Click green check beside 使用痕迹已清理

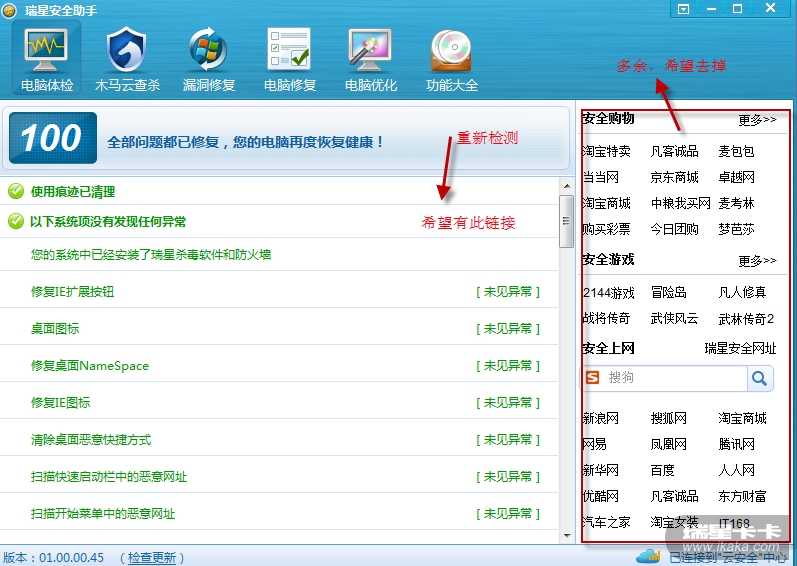(16, 192)
